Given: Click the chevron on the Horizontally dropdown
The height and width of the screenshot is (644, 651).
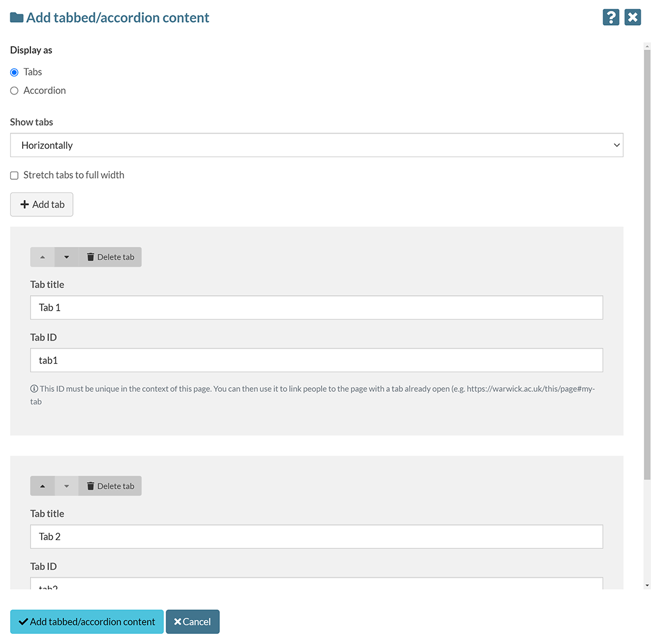Looking at the screenshot, I should (x=616, y=145).
